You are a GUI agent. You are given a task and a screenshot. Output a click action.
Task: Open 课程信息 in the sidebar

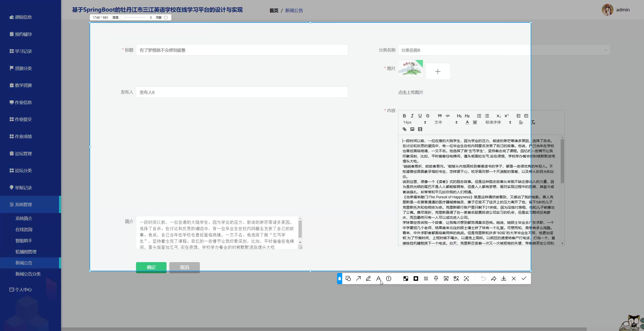point(23,17)
